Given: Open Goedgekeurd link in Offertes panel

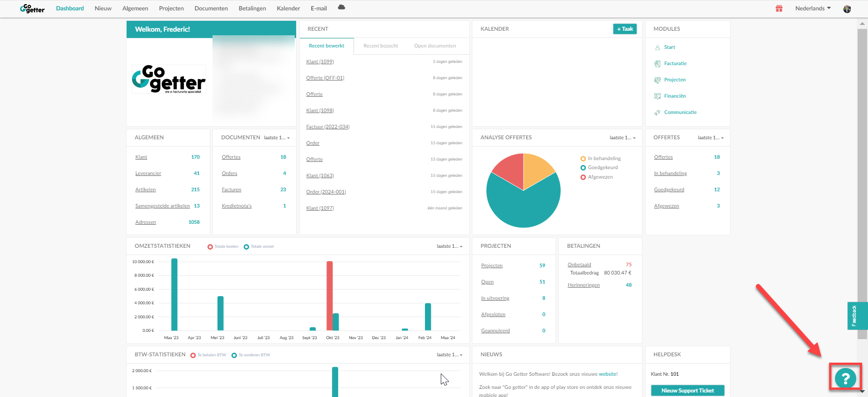Looking at the screenshot, I should coord(669,189).
